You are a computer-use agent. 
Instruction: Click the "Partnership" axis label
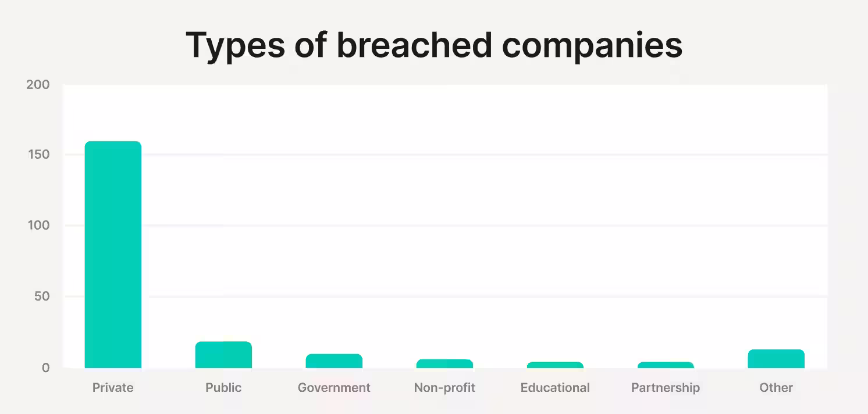[666, 387]
